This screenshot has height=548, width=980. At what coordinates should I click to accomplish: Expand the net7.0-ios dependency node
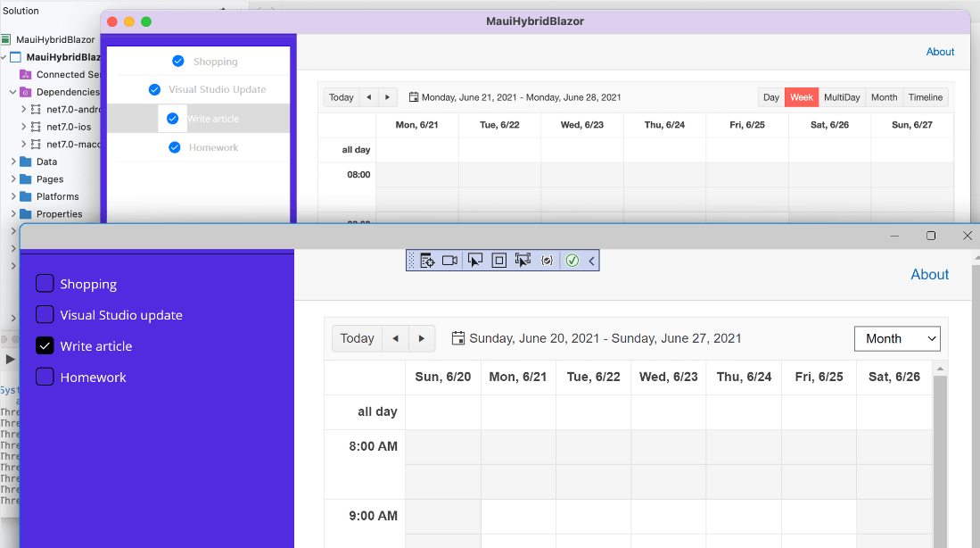click(x=24, y=127)
